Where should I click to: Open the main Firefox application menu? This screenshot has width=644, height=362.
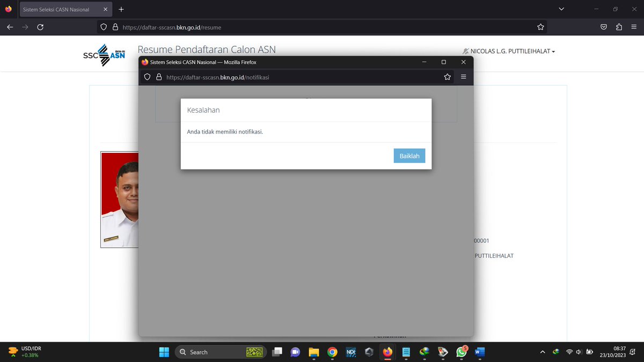tap(634, 27)
